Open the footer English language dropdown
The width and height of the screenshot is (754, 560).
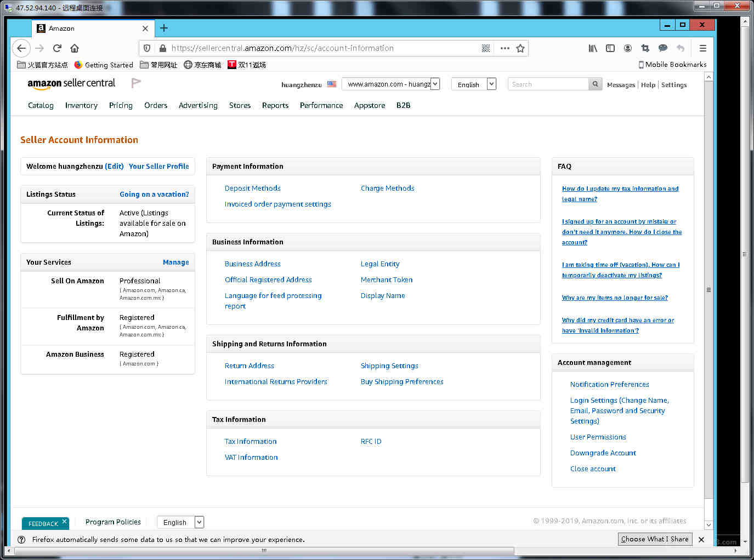coord(180,522)
